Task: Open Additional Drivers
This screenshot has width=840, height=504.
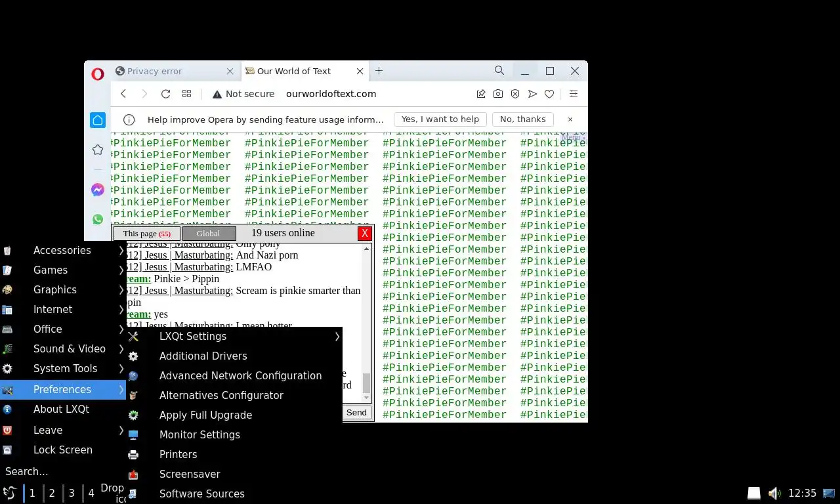Action: (x=234, y=356)
